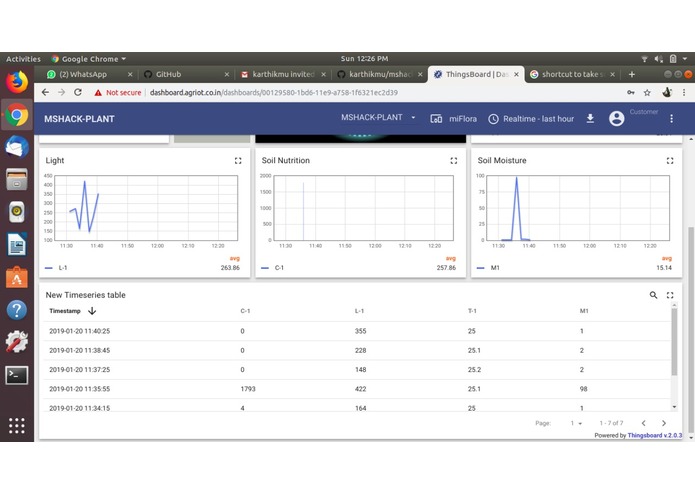Screen dimensions: 695x494
Task: Go to previous table page
Action: point(644,423)
